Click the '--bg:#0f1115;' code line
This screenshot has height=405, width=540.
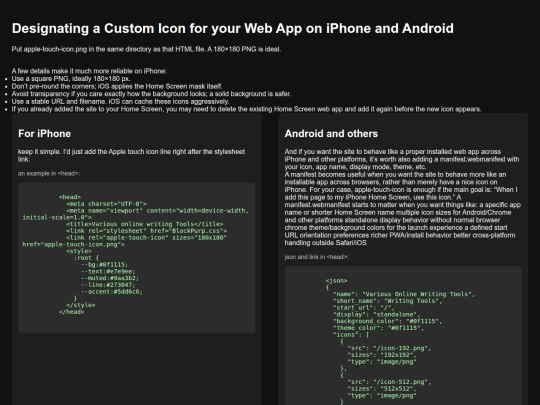click(x=104, y=264)
